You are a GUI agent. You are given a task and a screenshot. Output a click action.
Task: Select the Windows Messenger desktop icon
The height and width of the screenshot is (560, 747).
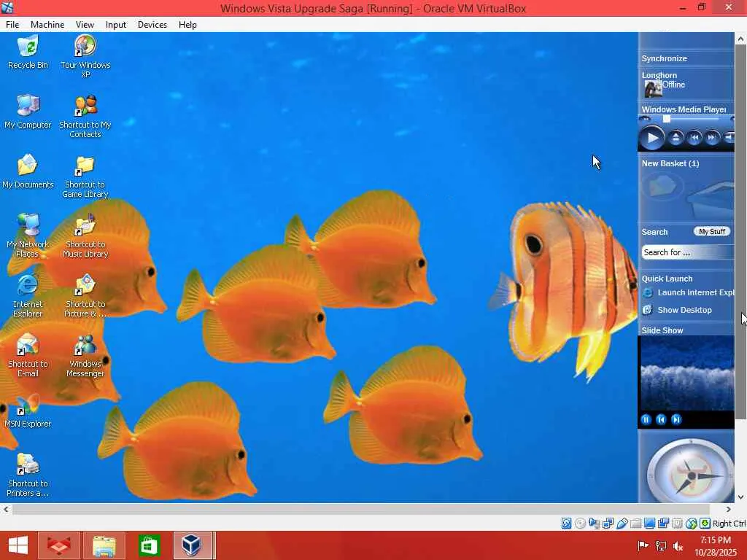pos(85,356)
